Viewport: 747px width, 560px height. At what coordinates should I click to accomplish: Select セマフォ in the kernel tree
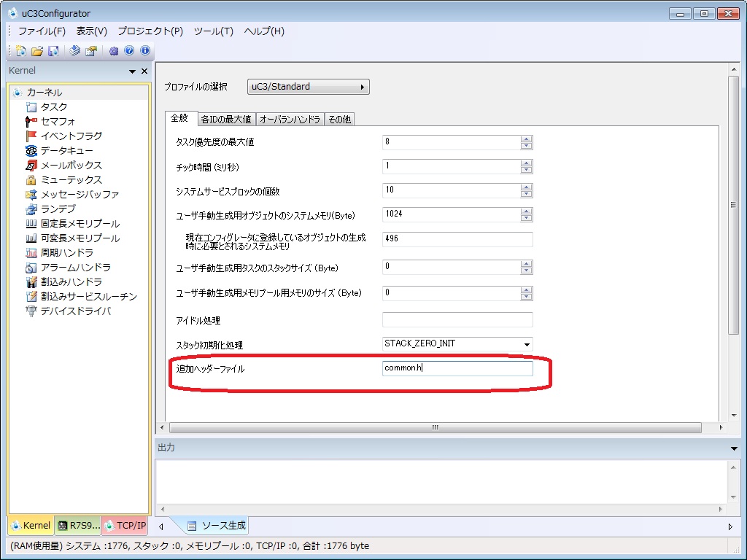click(x=58, y=122)
